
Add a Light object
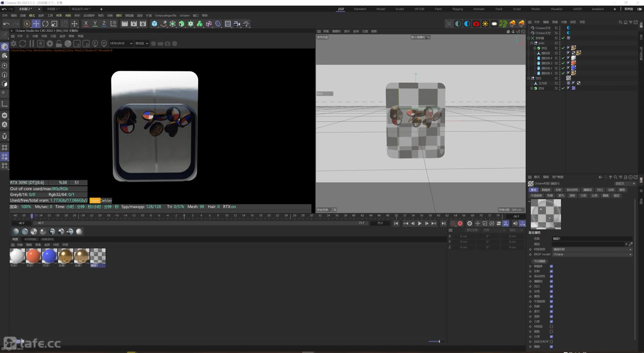246,24
